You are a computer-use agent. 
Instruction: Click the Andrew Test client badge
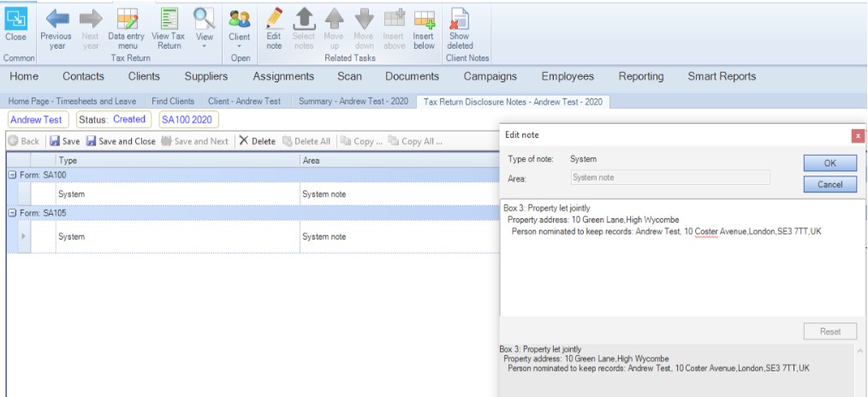tap(37, 120)
